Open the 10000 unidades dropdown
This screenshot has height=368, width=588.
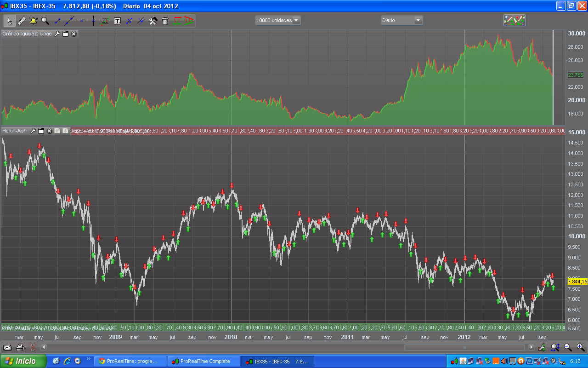[278, 20]
